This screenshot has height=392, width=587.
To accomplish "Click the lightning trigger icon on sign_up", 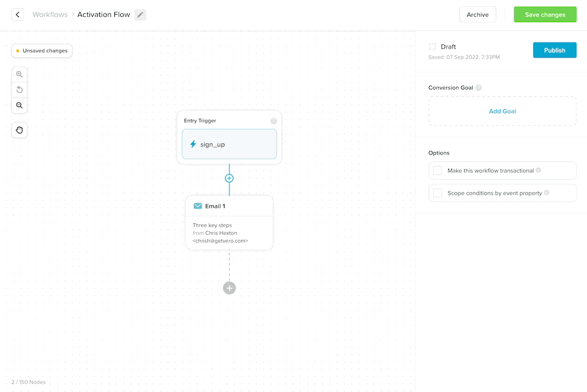I will (x=193, y=144).
